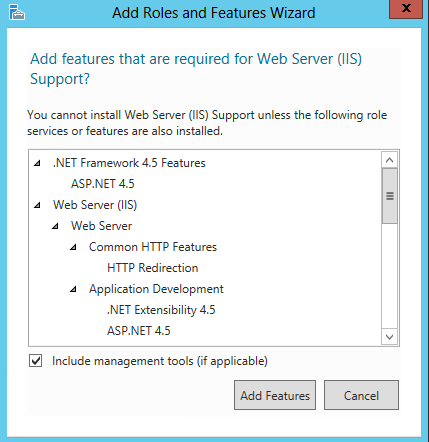Select the Web Server (IIS) label
The width and height of the screenshot is (429, 442).
tap(95, 205)
